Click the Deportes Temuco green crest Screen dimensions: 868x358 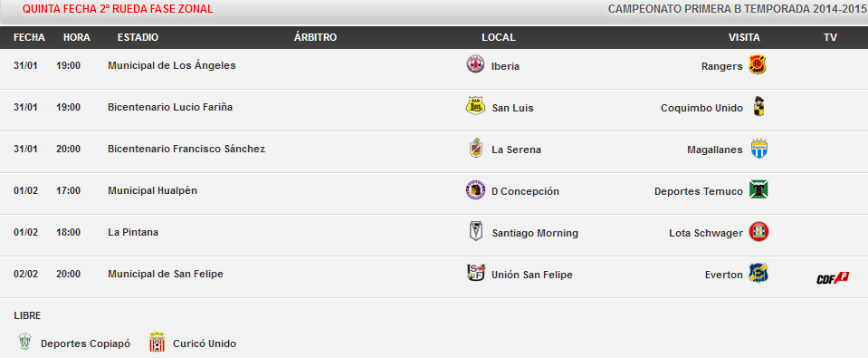758,189
